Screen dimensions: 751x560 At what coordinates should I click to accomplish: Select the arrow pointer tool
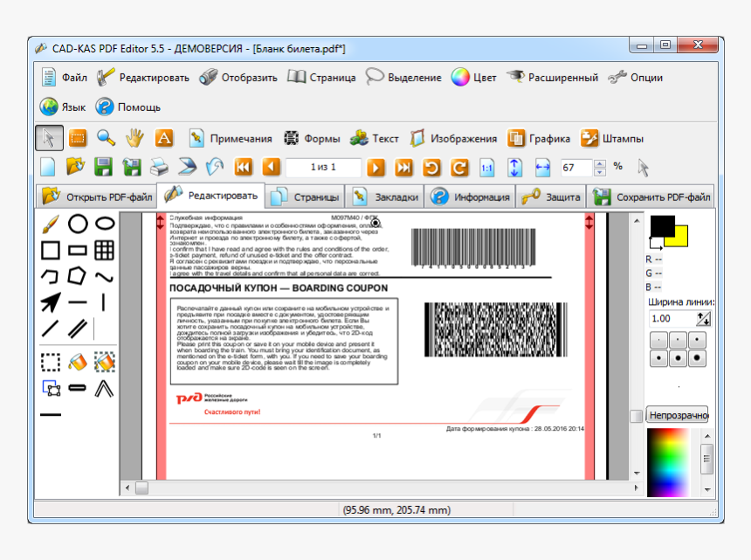[49, 138]
